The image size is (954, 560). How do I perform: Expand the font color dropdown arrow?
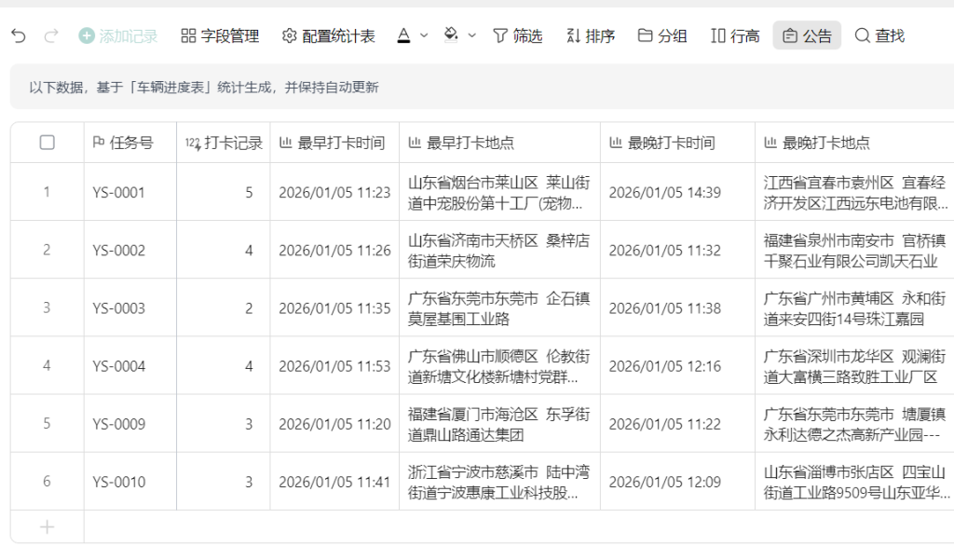click(x=424, y=36)
